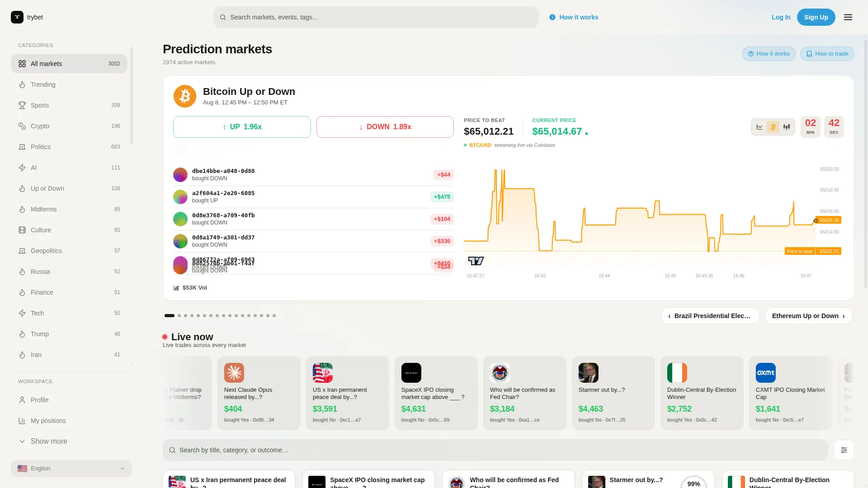Open the Live now Dublin-Central By-Election Winner card
The height and width of the screenshot is (488, 868).
(702, 393)
